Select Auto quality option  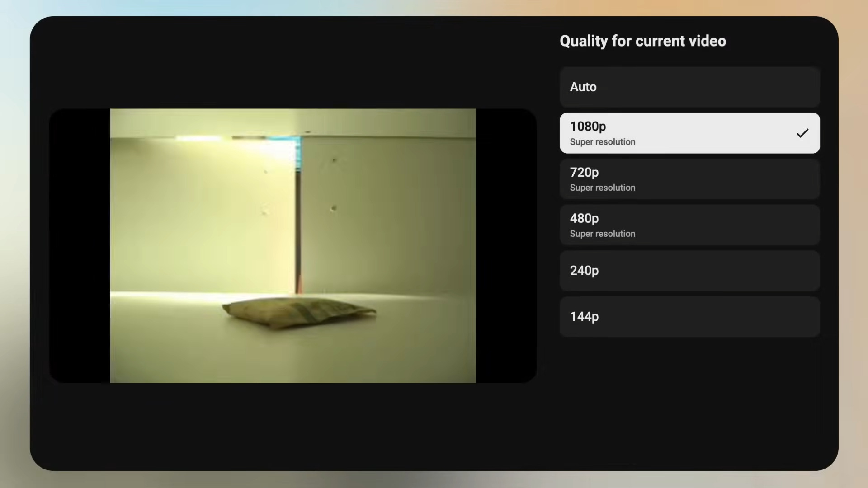(689, 87)
